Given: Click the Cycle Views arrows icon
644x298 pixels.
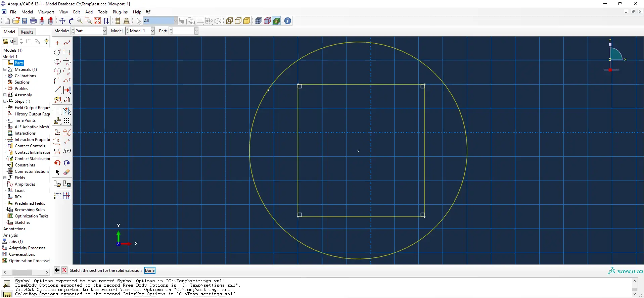Looking at the screenshot, I should (x=106, y=21).
